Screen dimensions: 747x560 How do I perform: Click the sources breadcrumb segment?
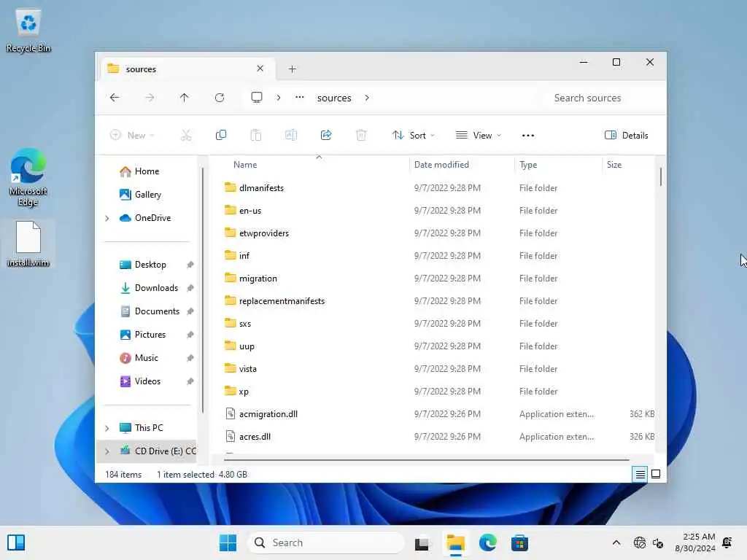334,98
